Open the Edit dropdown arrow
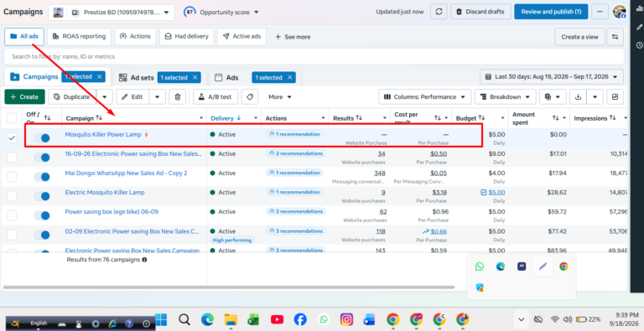The width and height of the screenshot is (644, 331). [x=158, y=97]
